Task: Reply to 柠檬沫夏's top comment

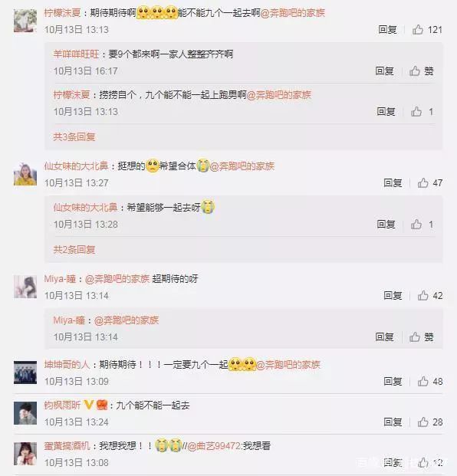Action: [387, 30]
